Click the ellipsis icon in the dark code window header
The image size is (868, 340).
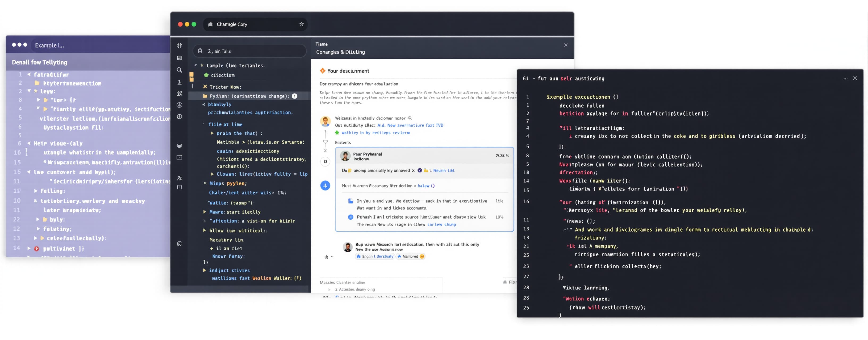[x=845, y=78]
